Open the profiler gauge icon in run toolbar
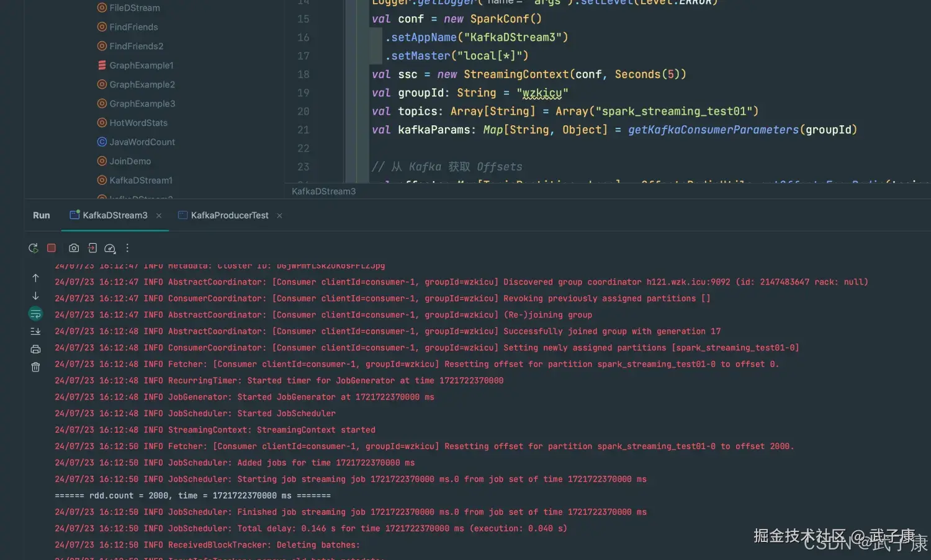Viewport: 931px width, 560px height. [110, 248]
